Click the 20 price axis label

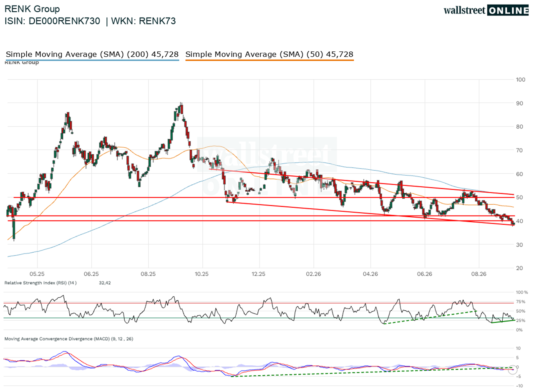click(x=519, y=268)
